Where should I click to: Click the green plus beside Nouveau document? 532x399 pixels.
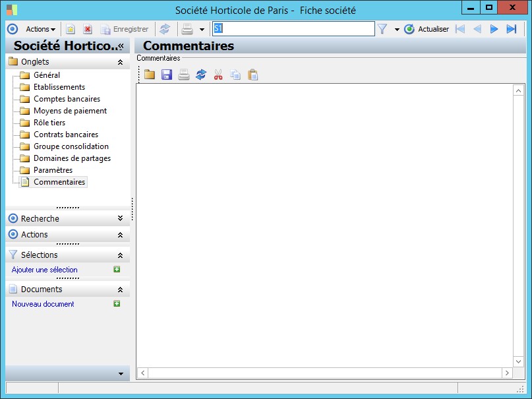click(117, 303)
